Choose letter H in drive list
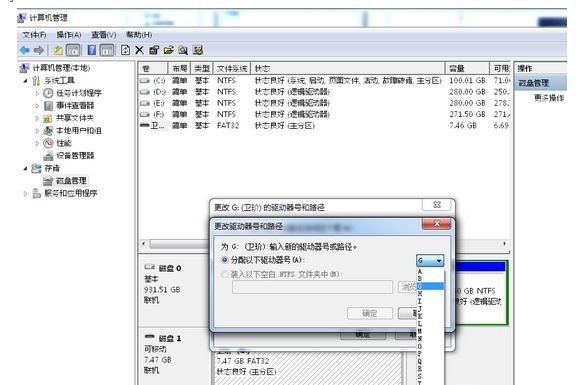 tap(430, 293)
